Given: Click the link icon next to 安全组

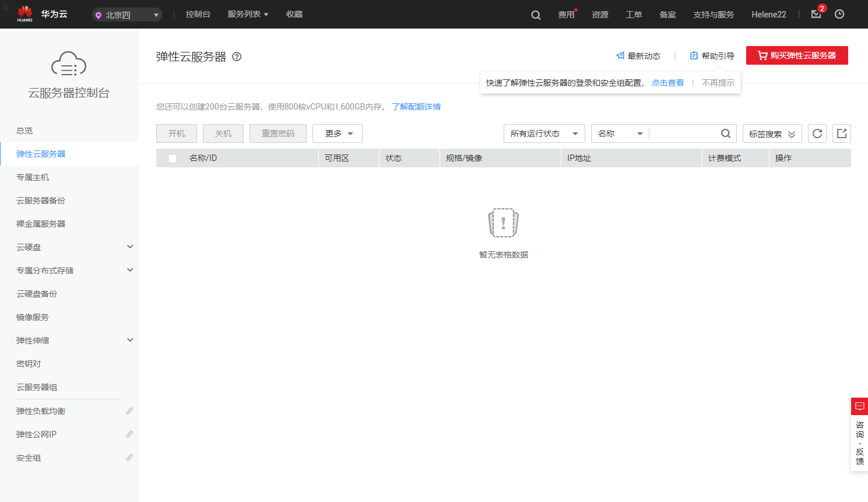Looking at the screenshot, I should 129,458.
